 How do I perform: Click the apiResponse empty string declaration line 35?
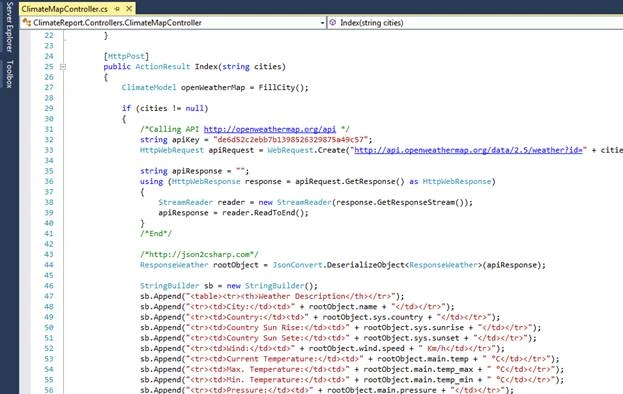point(195,171)
